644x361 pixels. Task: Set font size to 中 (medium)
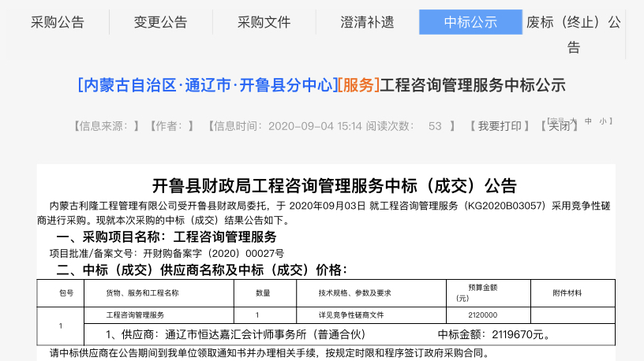pos(588,121)
